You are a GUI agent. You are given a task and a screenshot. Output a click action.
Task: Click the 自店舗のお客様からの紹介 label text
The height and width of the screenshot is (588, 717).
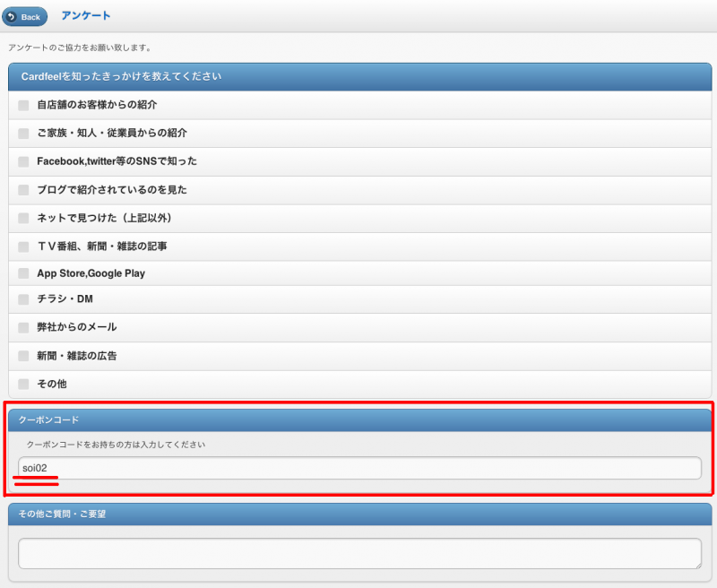point(97,105)
